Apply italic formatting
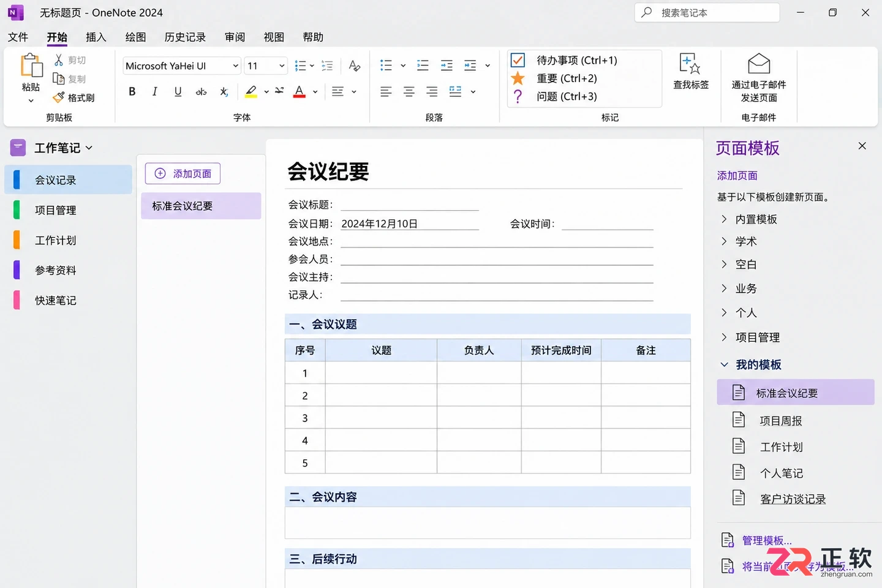882x588 pixels. 154,92
